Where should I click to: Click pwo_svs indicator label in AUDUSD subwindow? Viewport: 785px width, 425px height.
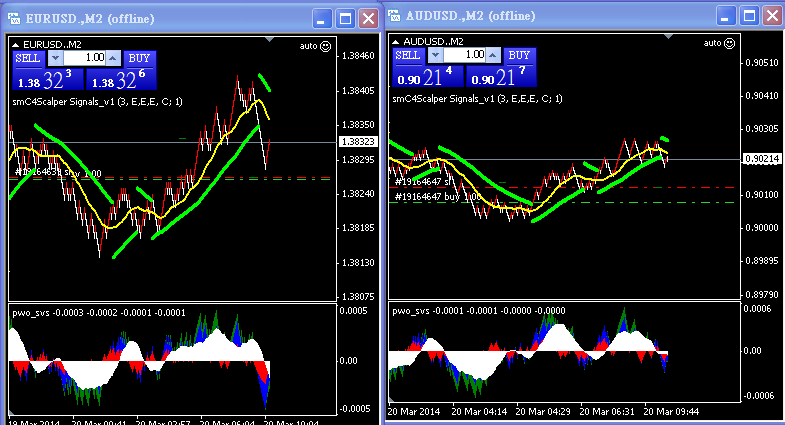(x=479, y=311)
